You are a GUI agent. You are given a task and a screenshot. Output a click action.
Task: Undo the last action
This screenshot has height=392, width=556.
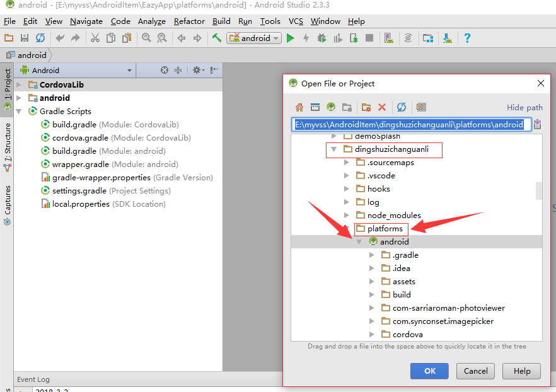pos(59,38)
